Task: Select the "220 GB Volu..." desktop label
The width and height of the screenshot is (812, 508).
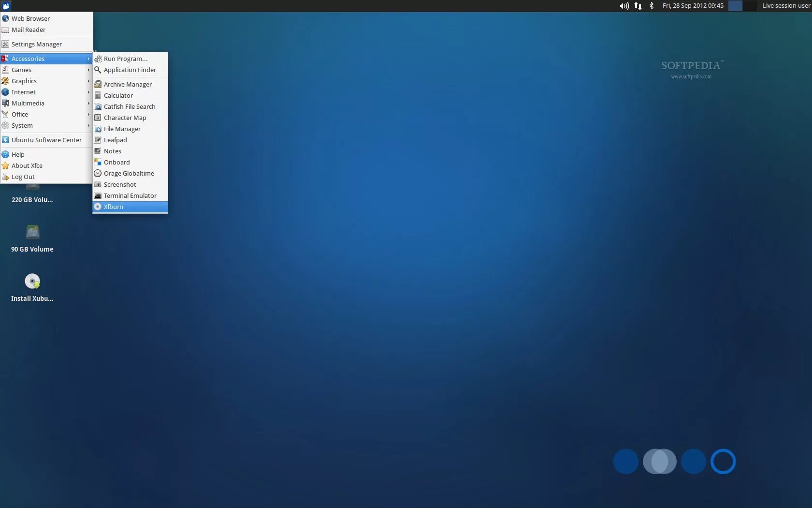Action: [32, 200]
